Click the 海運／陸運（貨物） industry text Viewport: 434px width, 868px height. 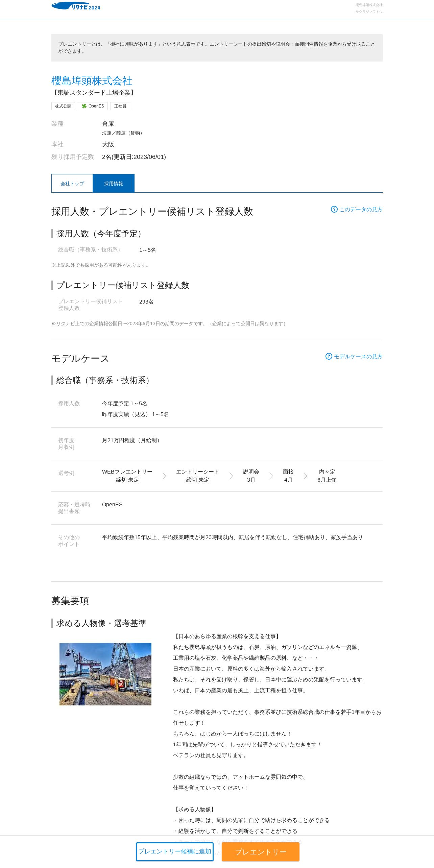coord(123,133)
